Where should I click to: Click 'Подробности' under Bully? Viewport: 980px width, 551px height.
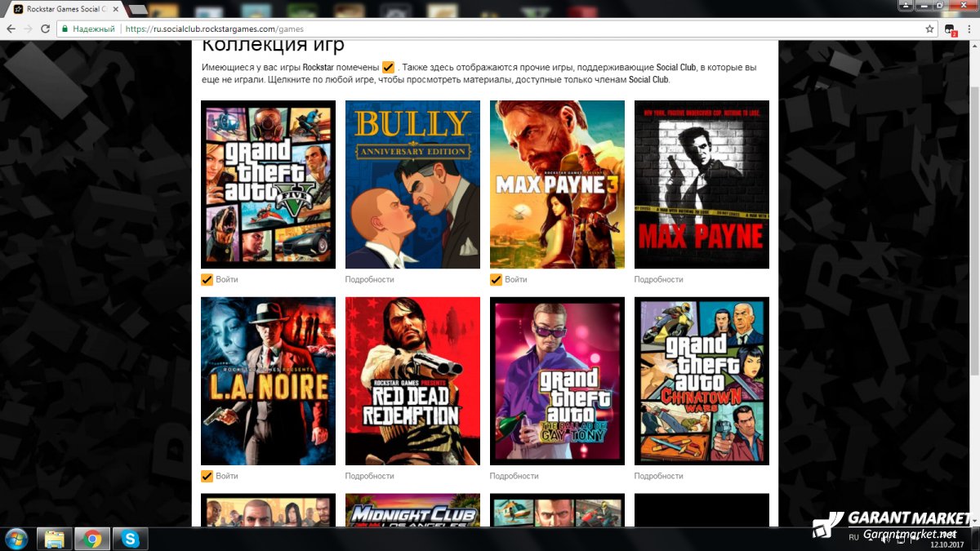(x=370, y=279)
